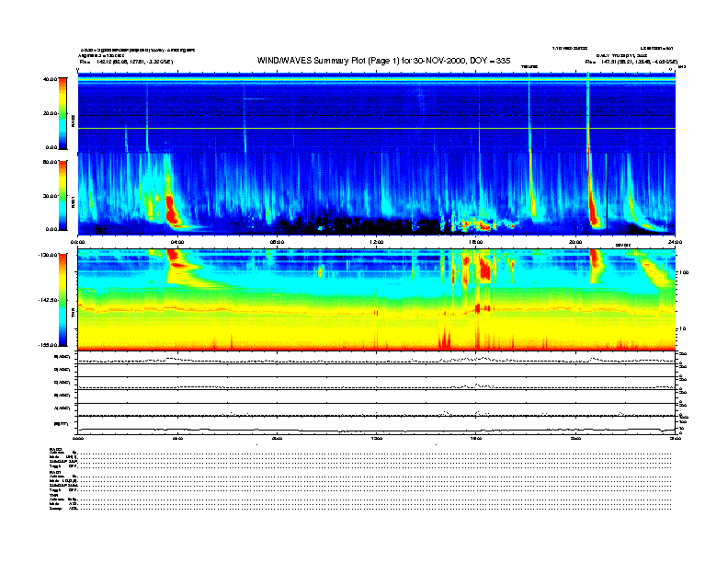Select the 20:00 time axis label under RAD1
This screenshot has height=563, width=728.
pyautogui.click(x=575, y=243)
